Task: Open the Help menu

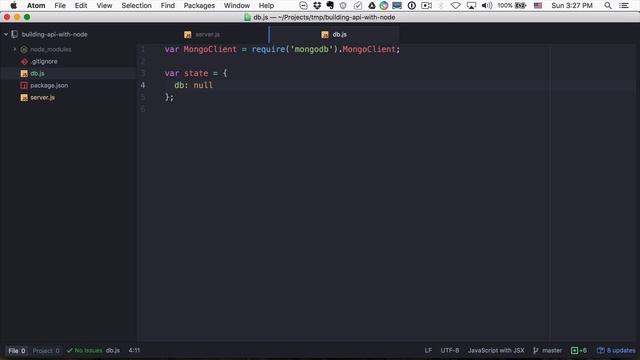Action: pyautogui.click(x=266, y=5)
